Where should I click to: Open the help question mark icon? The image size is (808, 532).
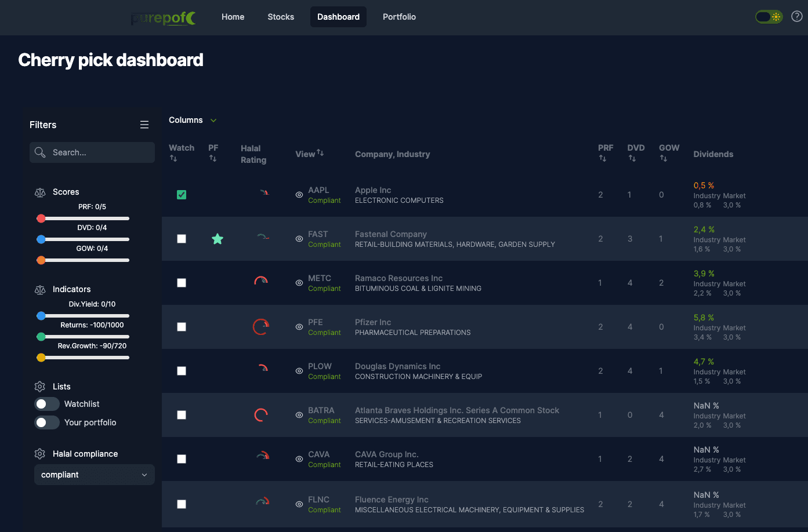coord(797,17)
